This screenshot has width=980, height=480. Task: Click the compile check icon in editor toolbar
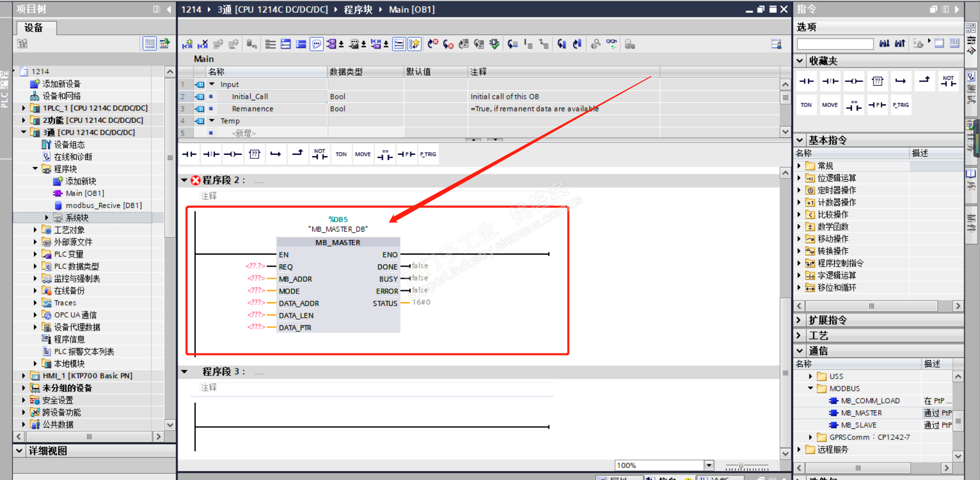[x=494, y=44]
